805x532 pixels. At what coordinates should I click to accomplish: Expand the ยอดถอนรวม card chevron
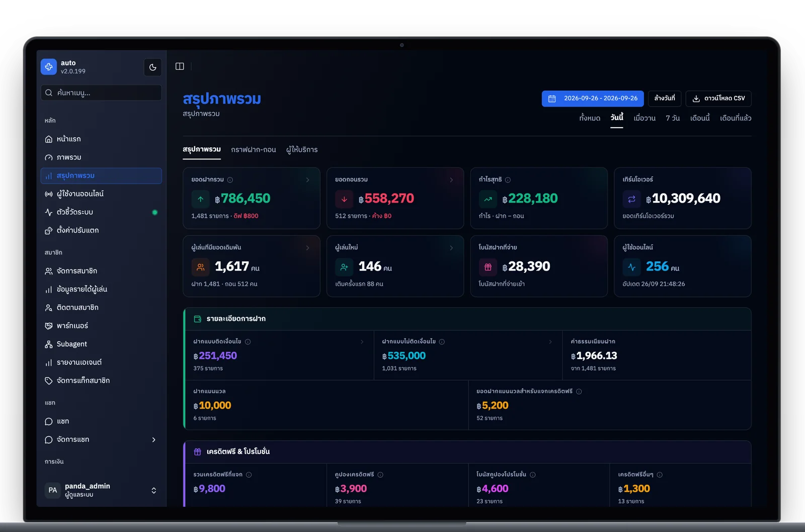451,180
